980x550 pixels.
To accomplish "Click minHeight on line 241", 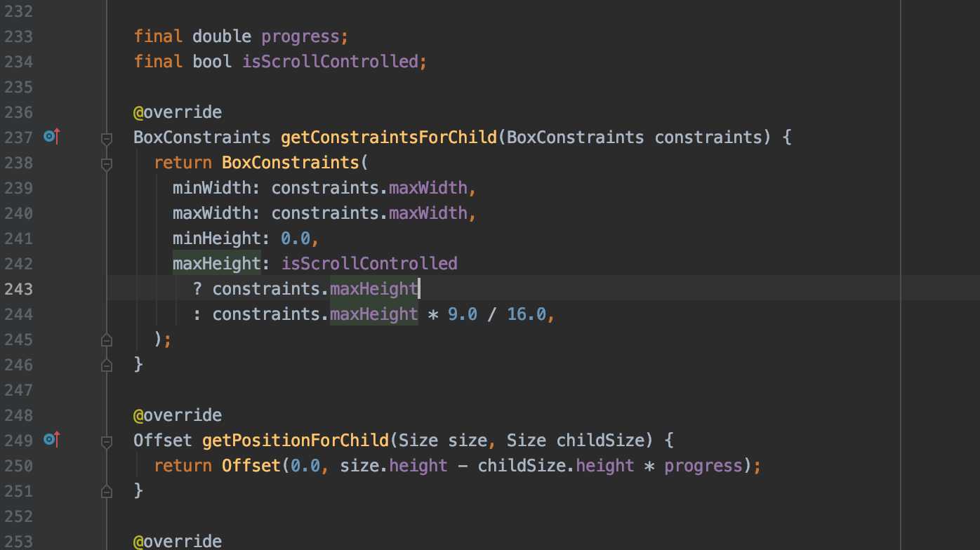I will [217, 239].
